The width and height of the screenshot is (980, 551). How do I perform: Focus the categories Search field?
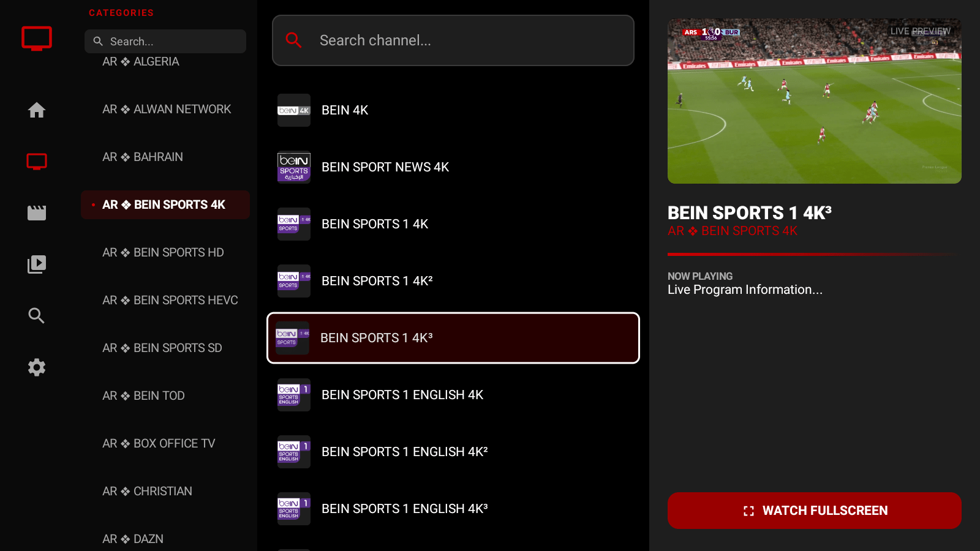(x=165, y=41)
